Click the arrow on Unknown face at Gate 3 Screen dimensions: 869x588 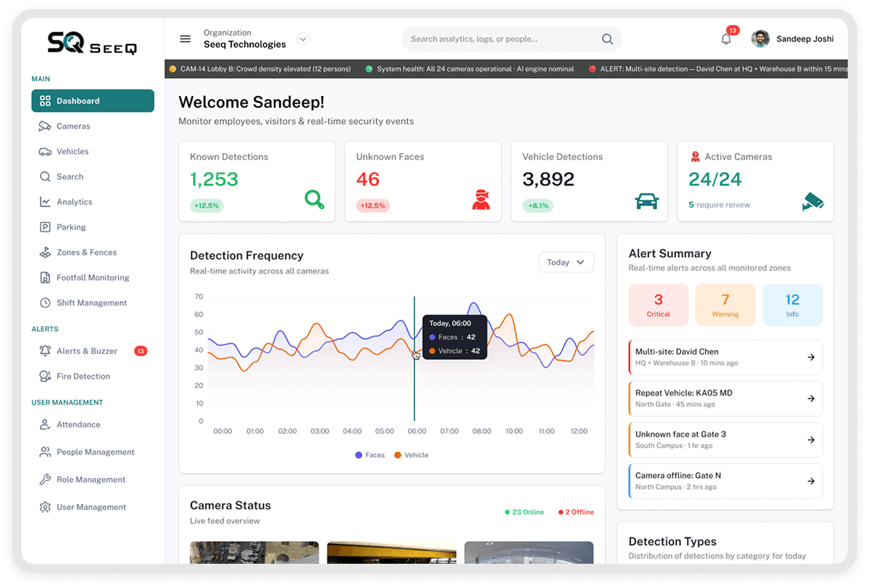[811, 439]
